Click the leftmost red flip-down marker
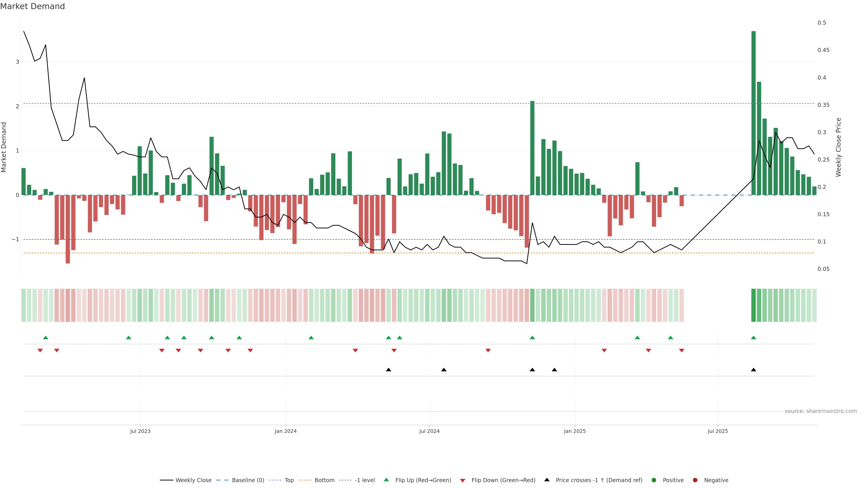The height and width of the screenshot is (488, 868). tap(40, 351)
